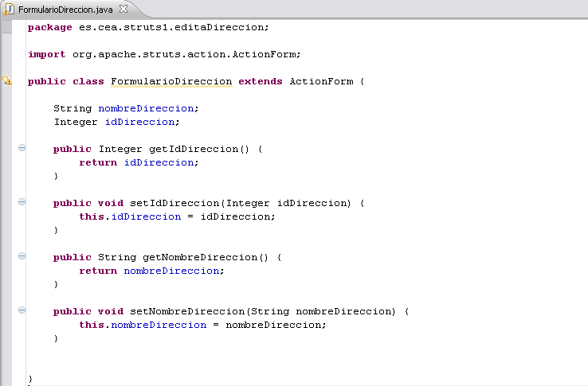Click idDireccion in the return statement

pyautogui.click(x=159, y=162)
